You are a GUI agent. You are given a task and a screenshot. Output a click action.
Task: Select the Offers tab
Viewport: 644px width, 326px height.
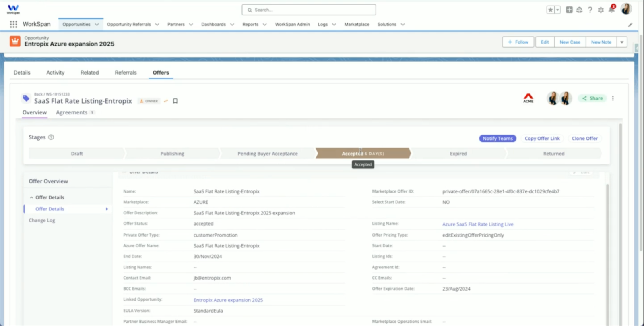tap(161, 73)
